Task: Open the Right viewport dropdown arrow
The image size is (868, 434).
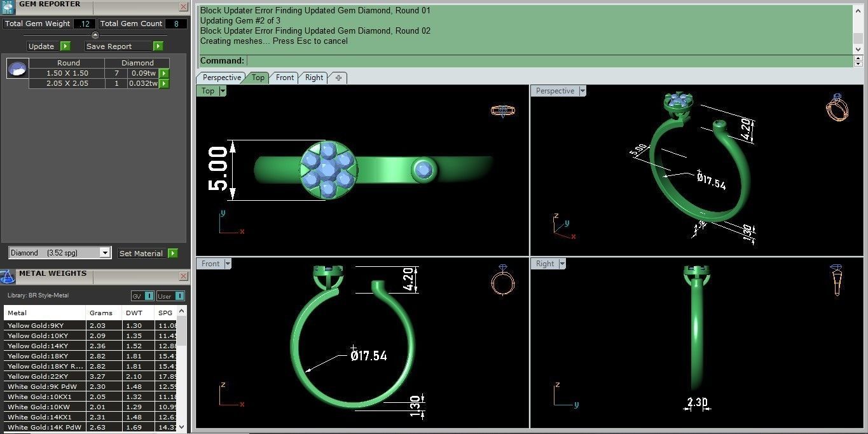Action: coord(562,264)
